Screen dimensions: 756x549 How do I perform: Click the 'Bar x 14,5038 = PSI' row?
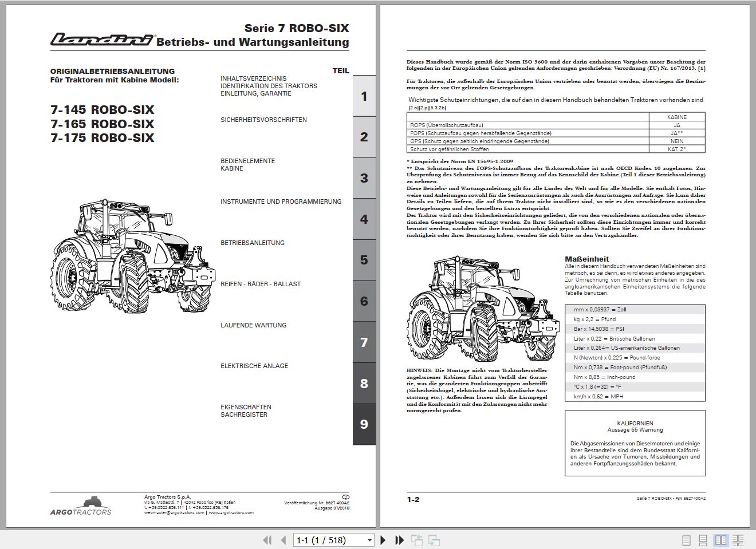(x=635, y=329)
